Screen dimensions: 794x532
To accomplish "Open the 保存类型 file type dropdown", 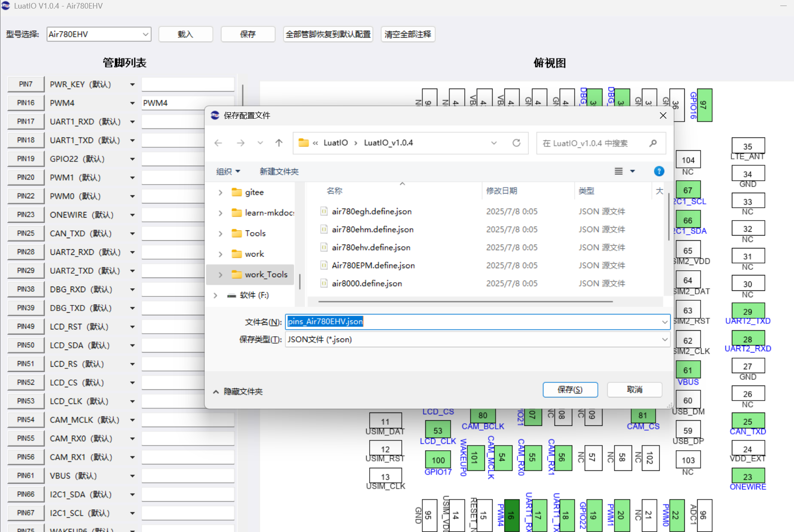I will click(665, 340).
